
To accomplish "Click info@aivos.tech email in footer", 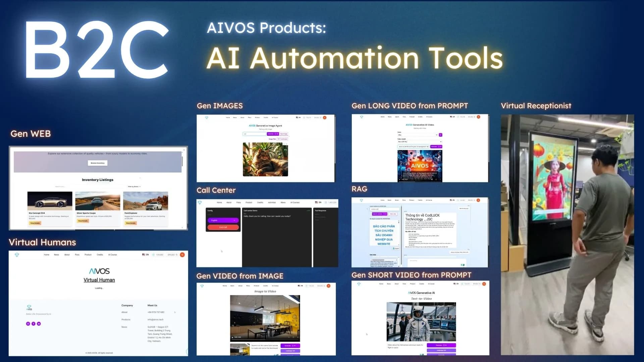I will 156,320.
